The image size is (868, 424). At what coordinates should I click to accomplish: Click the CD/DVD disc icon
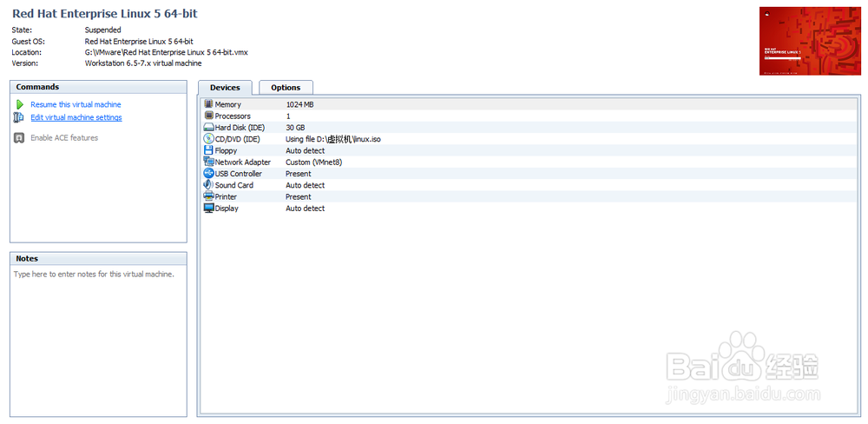click(x=208, y=138)
